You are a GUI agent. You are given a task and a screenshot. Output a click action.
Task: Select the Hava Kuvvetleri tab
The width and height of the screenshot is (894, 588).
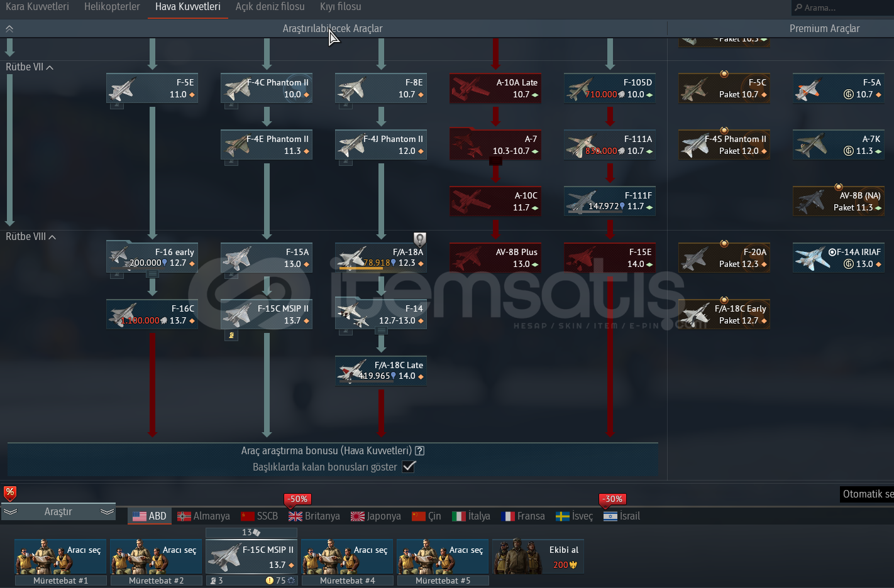(x=187, y=7)
